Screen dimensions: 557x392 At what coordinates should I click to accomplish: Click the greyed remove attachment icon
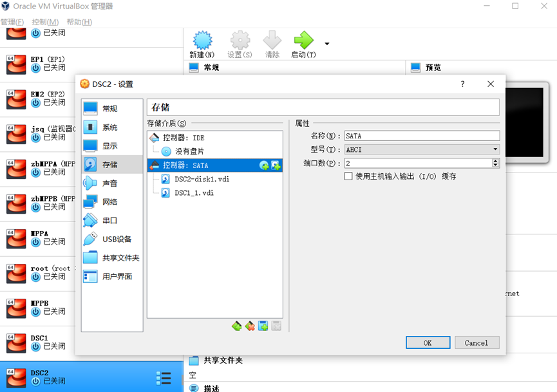(x=276, y=326)
